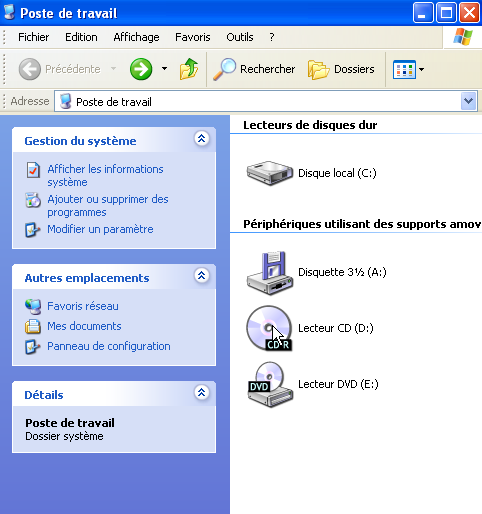Open Ajouter ou supprimer des programmes
This screenshot has width=482, height=514.
pos(108,206)
